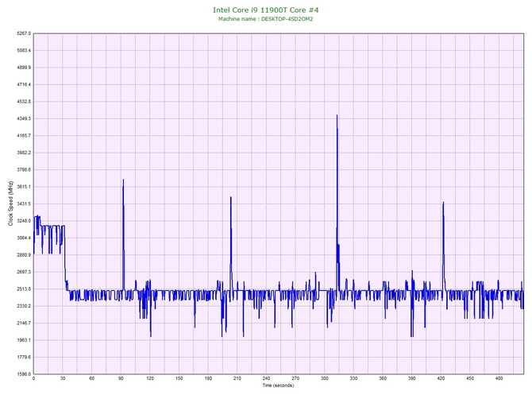Viewport: 532px width, 399px height.
Task: Click the 90 tick on time axis
Action: click(121, 378)
